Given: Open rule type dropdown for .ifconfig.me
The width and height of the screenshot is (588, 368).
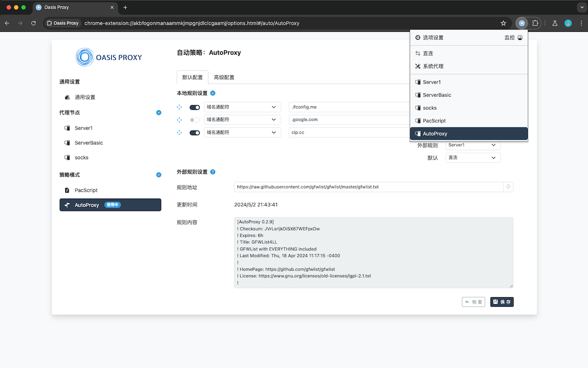Looking at the screenshot, I should click(242, 107).
